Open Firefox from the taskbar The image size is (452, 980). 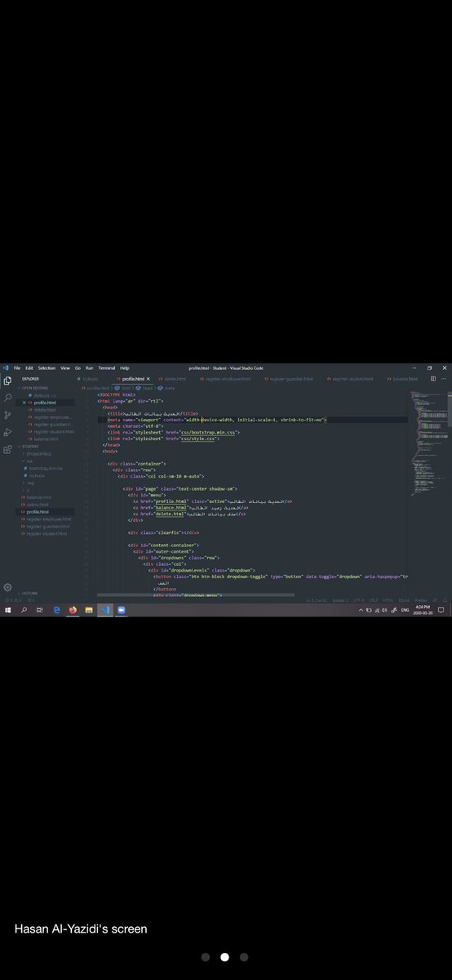coord(73,610)
